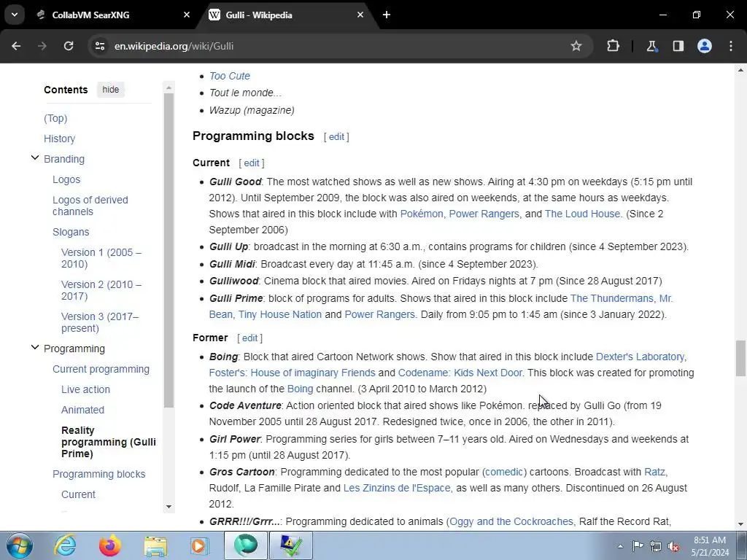Open the Too Cute article link

230,76
